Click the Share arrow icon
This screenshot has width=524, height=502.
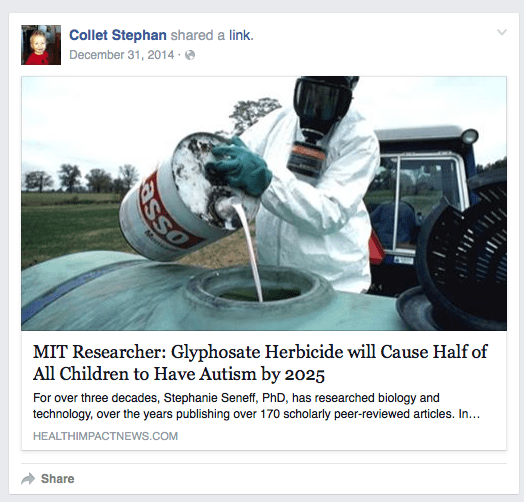[28, 479]
